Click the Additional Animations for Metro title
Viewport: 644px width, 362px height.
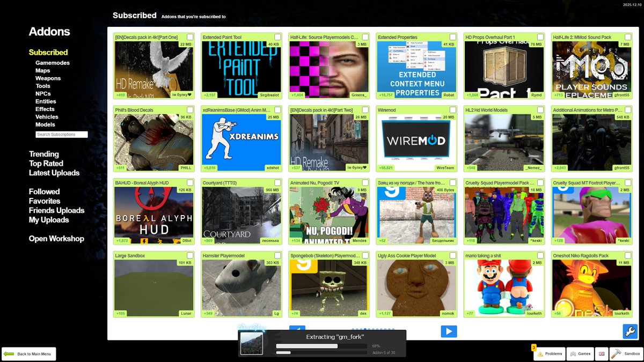(x=588, y=110)
